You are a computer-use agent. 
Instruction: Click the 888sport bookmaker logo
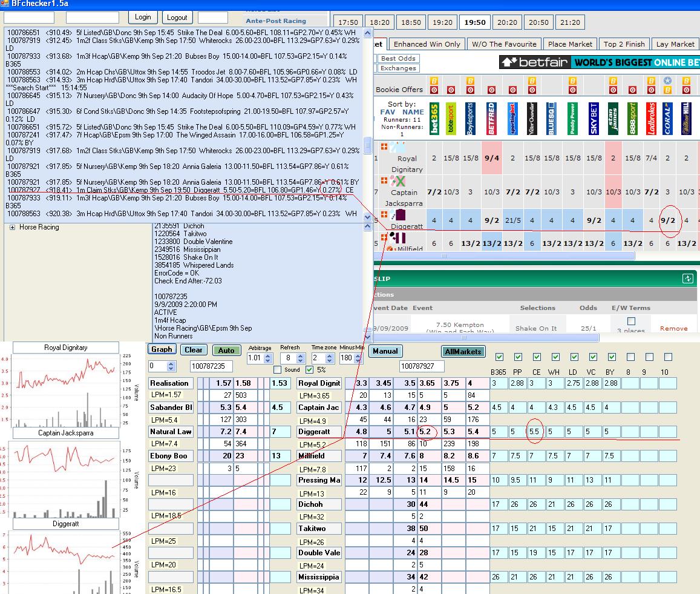click(x=632, y=119)
